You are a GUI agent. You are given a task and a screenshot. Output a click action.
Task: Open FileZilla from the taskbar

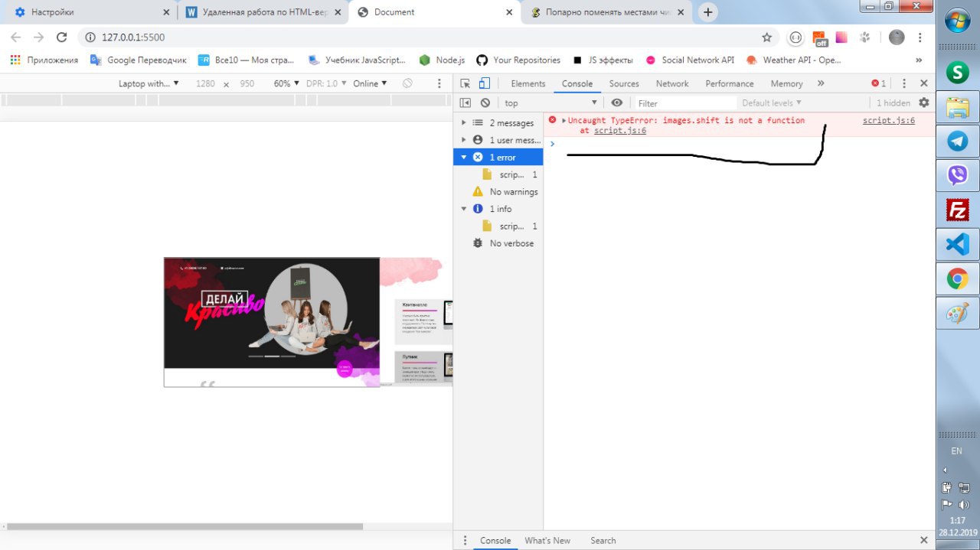(x=957, y=210)
